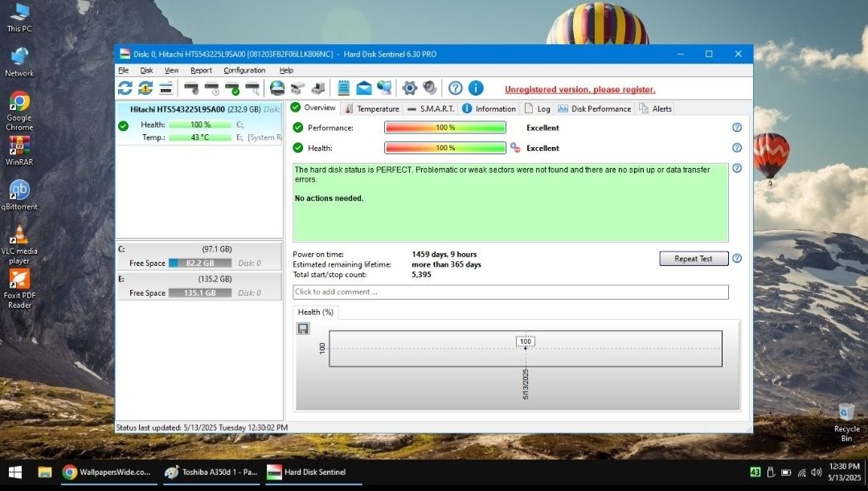The image size is (868, 491).
Task: Click the network monitor globe icon
Action: click(384, 88)
